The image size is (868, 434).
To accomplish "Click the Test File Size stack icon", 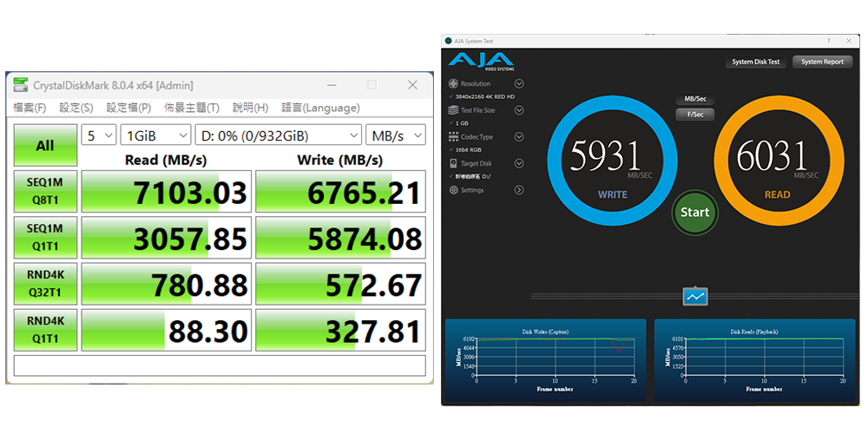I will (453, 111).
